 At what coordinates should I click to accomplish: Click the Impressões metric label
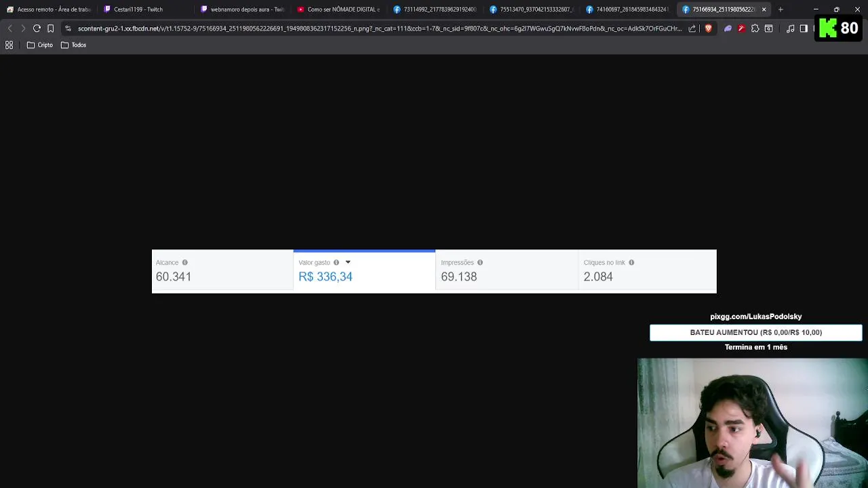click(x=457, y=262)
